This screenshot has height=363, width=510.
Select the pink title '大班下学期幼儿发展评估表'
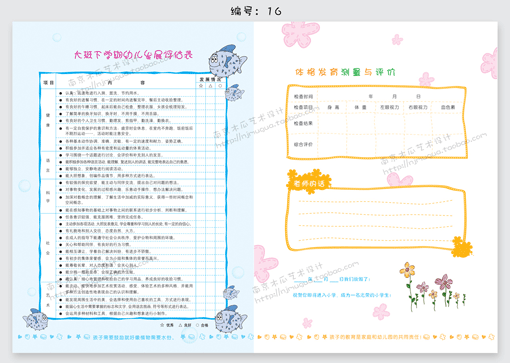[x=133, y=55]
